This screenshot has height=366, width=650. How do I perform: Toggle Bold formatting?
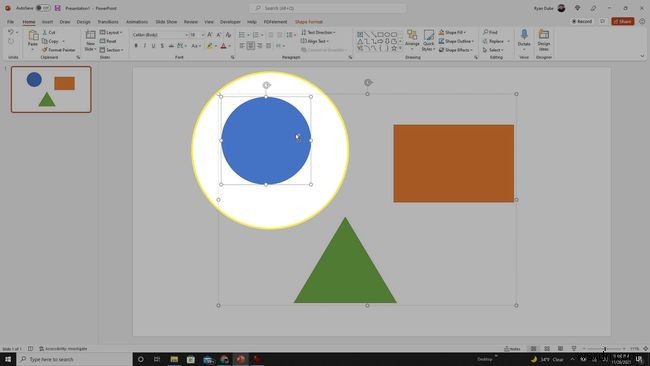tap(136, 46)
